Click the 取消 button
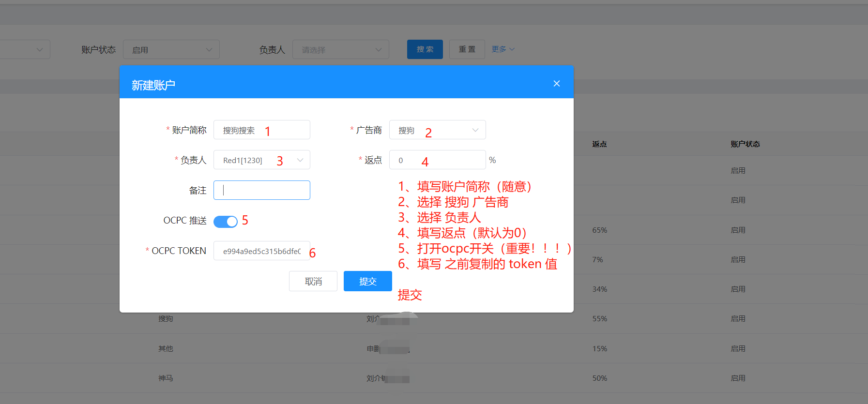Viewport: 868px width, 404px height. pos(313,281)
